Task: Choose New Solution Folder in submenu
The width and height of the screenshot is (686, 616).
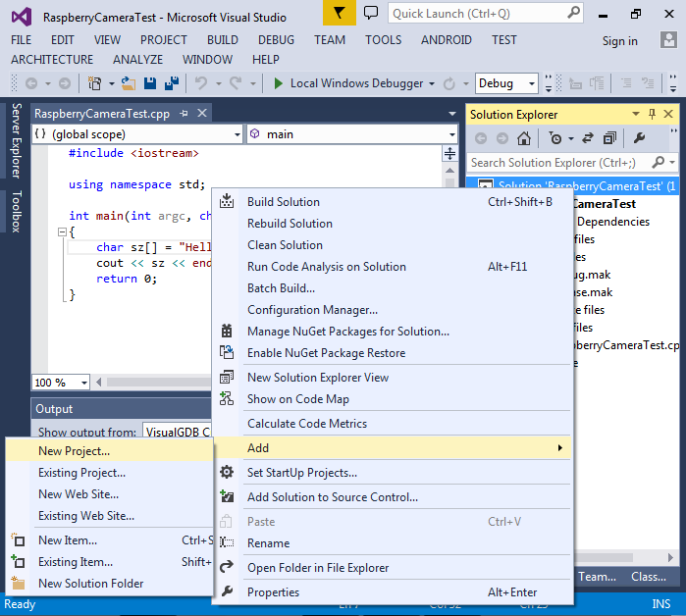Action: [x=109, y=584]
